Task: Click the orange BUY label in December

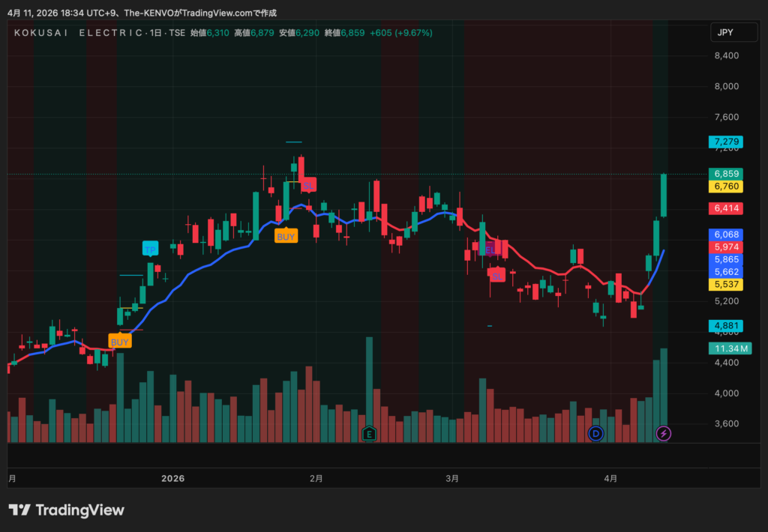Action: 120,341
